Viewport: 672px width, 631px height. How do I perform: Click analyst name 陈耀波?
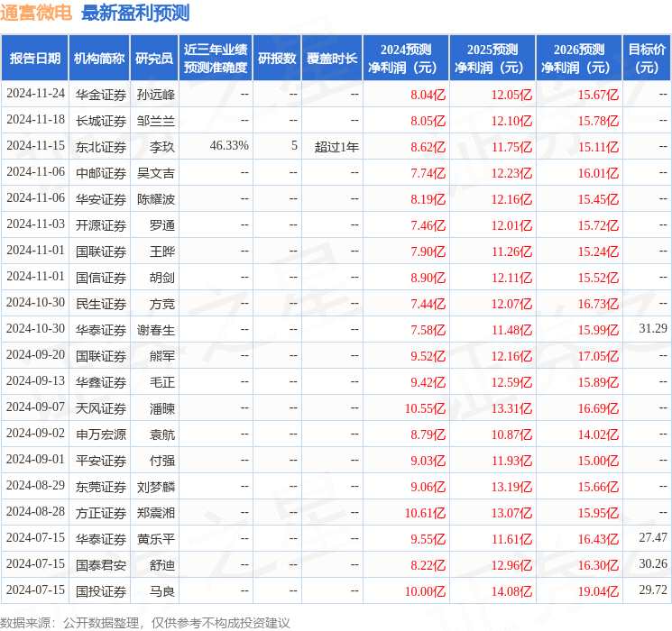tap(155, 199)
